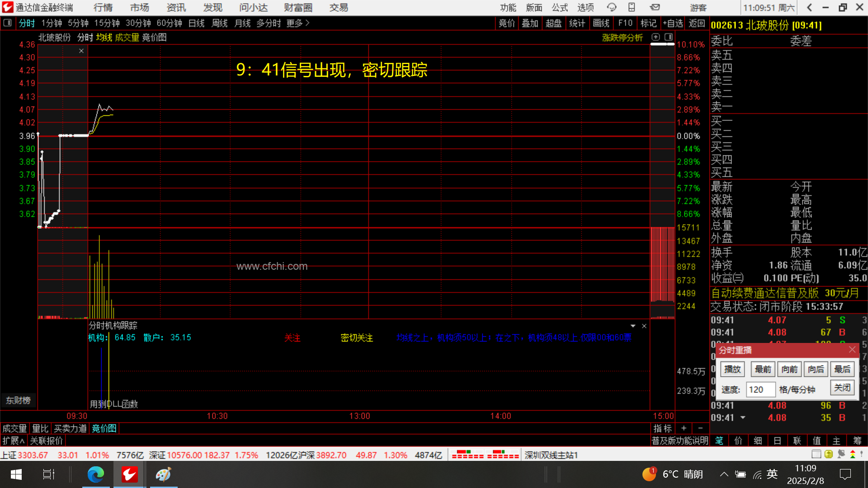
Task: Click the upload arrow icon beside 涨跌停分析
Action: tap(656, 37)
